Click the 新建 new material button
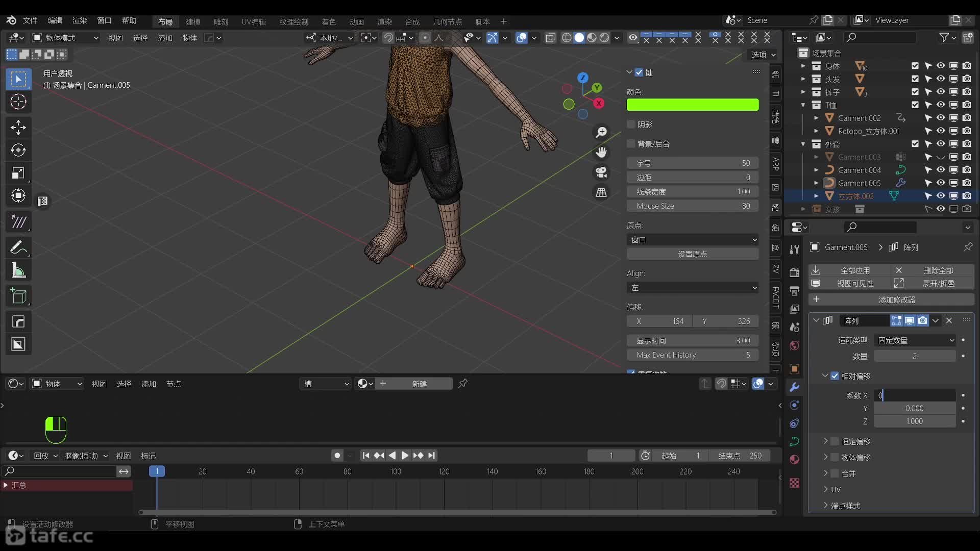Image resolution: width=980 pixels, height=551 pixels. pyautogui.click(x=413, y=384)
